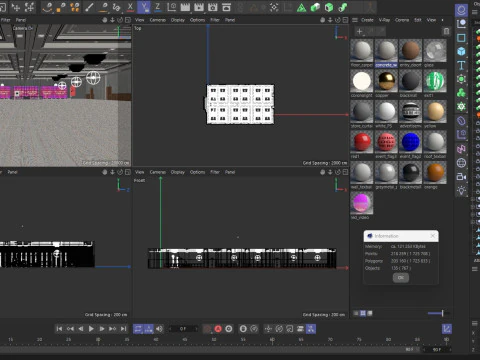Click the green cube icon in top toolbar
This screenshot has width=480, height=360.
[329, 7]
